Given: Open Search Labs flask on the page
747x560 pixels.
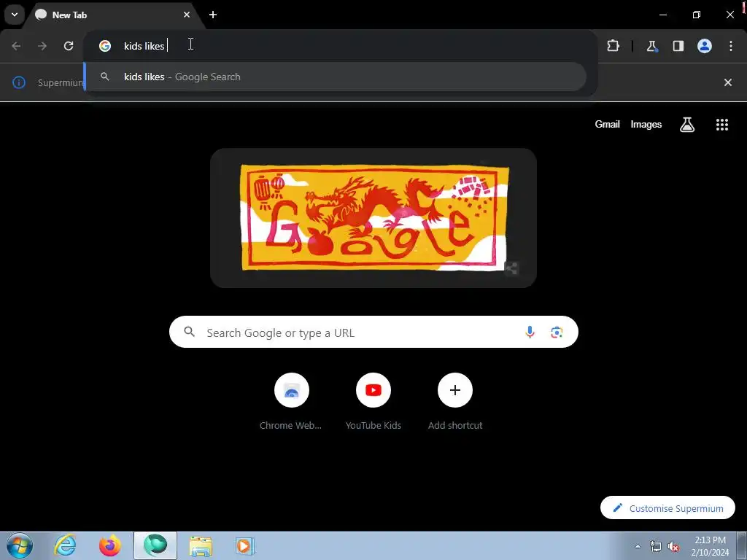Looking at the screenshot, I should tap(687, 125).
